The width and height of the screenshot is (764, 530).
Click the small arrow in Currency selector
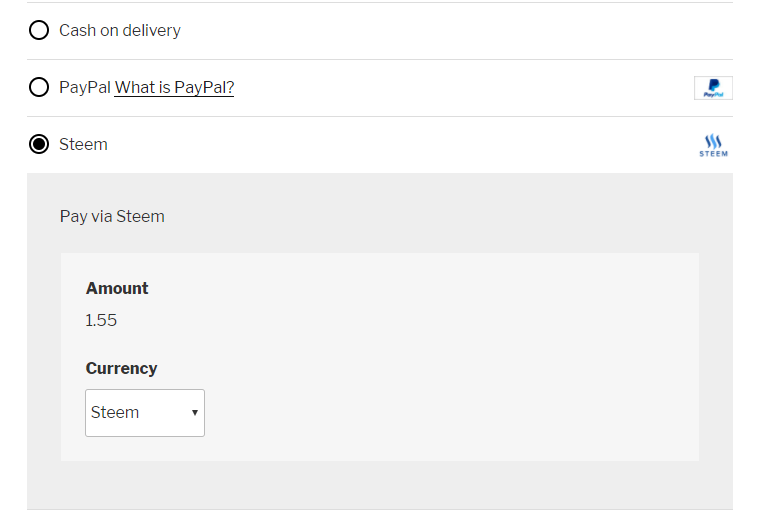(195, 413)
